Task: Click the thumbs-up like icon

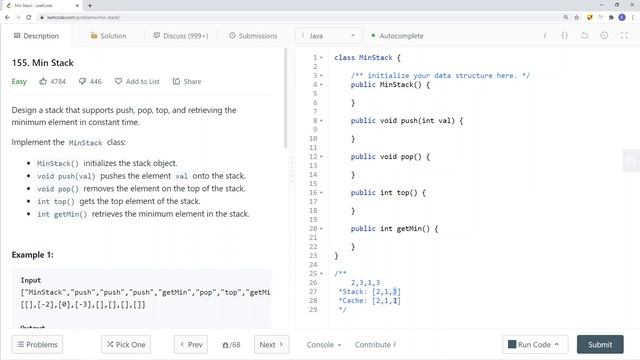Action: (43, 81)
